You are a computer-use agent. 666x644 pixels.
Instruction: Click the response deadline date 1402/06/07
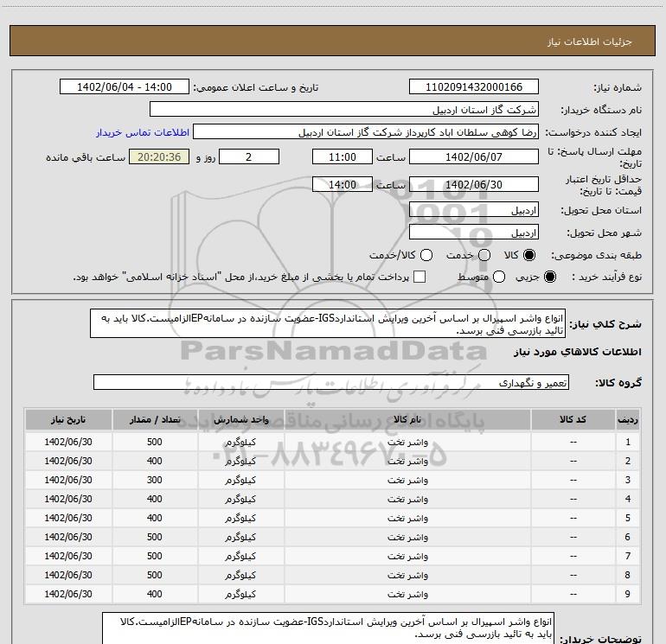pos(474,156)
